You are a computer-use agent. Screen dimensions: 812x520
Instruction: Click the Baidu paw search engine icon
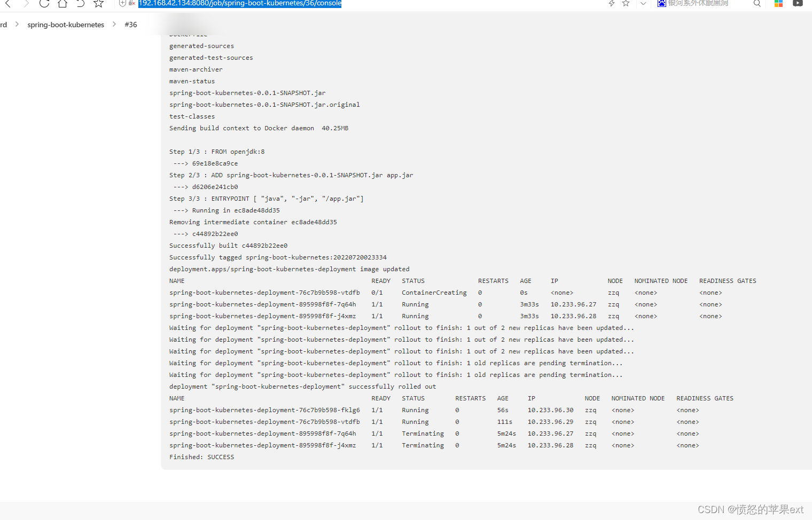click(x=662, y=3)
